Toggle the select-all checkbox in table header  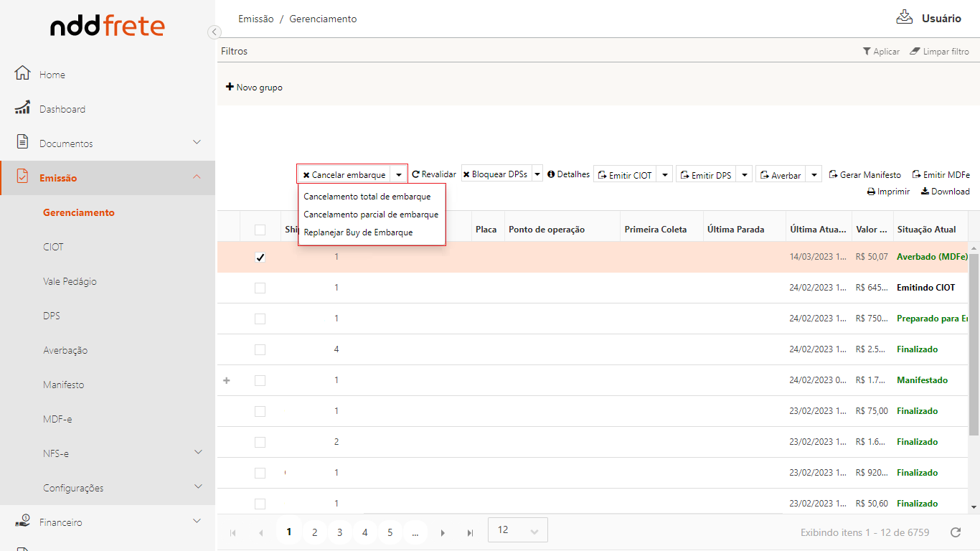tap(260, 230)
